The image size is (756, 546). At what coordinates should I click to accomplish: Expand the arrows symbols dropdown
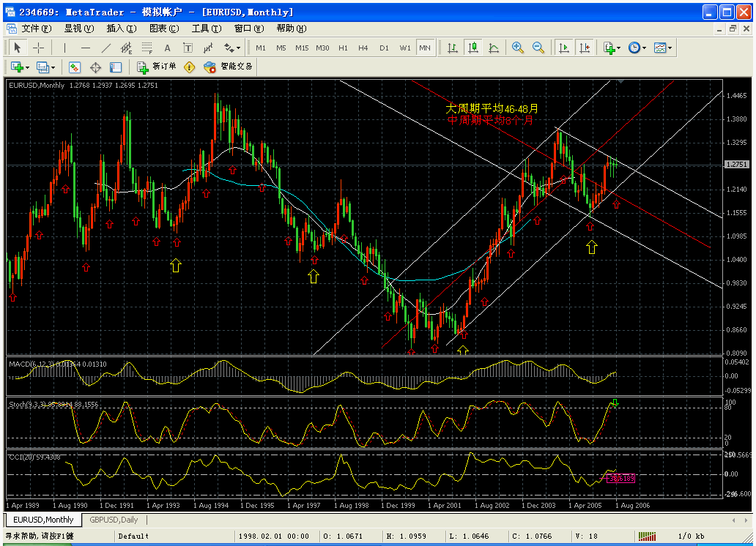coord(238,48)
